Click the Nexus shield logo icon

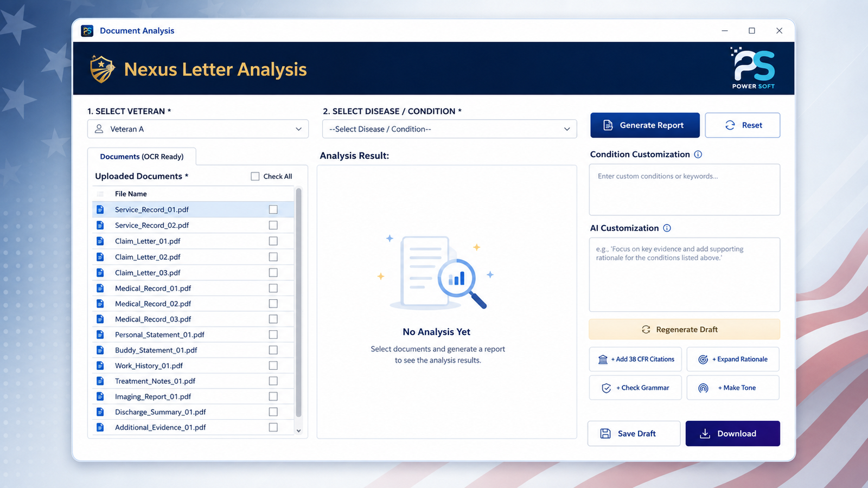tap(102, 69)
